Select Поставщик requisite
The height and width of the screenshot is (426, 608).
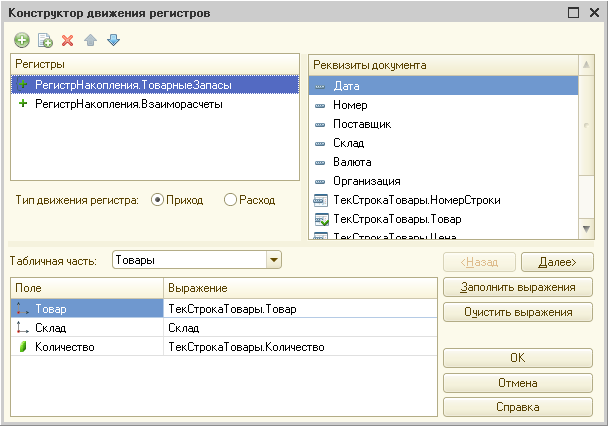tap(444, 124)
